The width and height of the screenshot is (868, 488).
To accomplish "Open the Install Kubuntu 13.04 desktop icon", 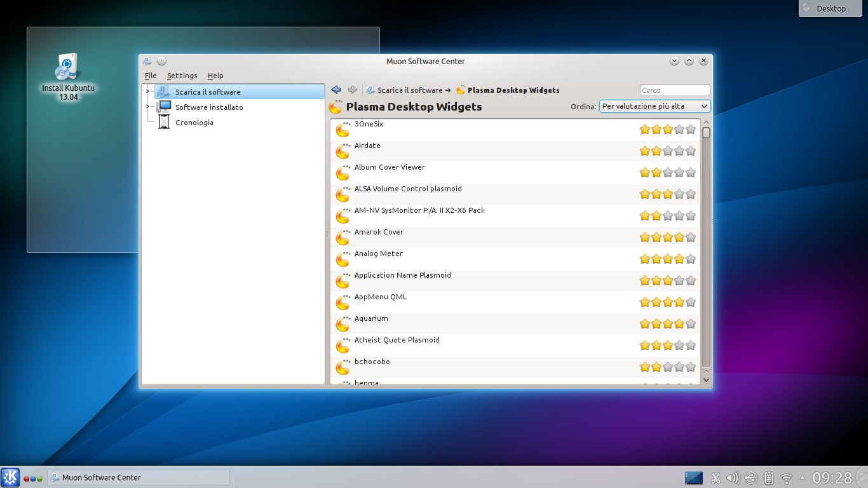I will click(68, 76).
